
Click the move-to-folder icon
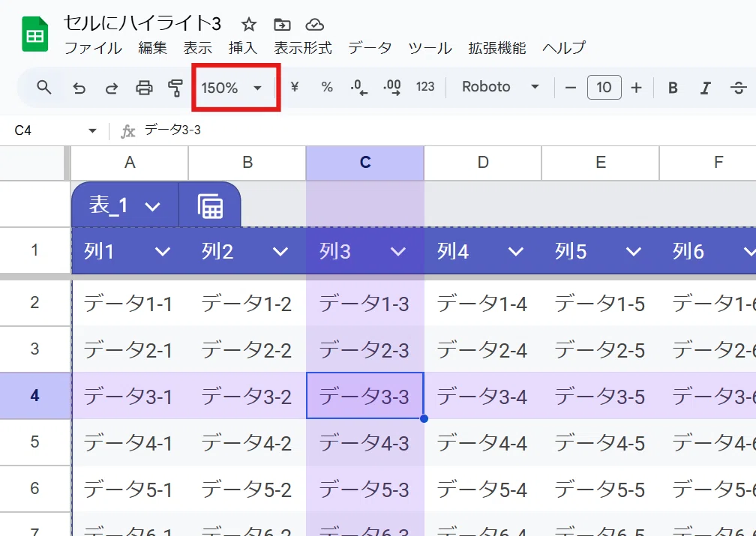tap(282, 24)
